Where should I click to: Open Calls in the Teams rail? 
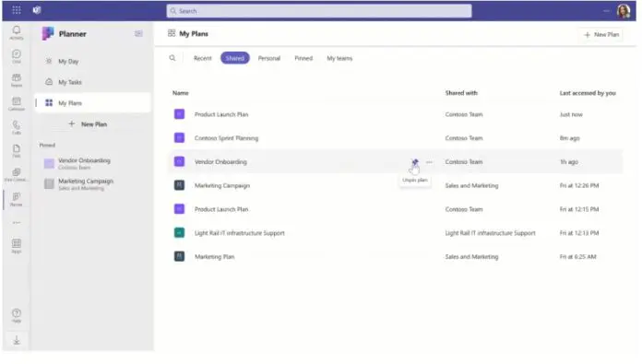click(17, 127)
